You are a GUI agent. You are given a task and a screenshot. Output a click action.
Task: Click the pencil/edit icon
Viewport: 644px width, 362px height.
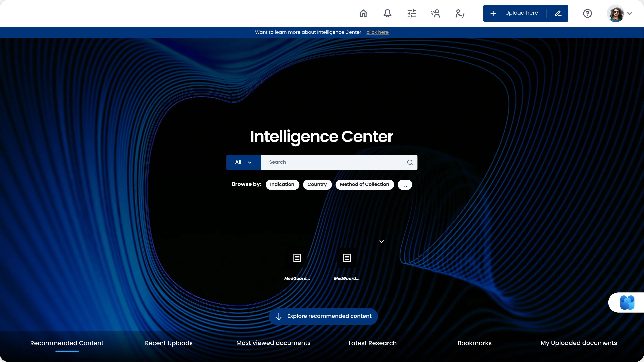[x=558, y=13]
